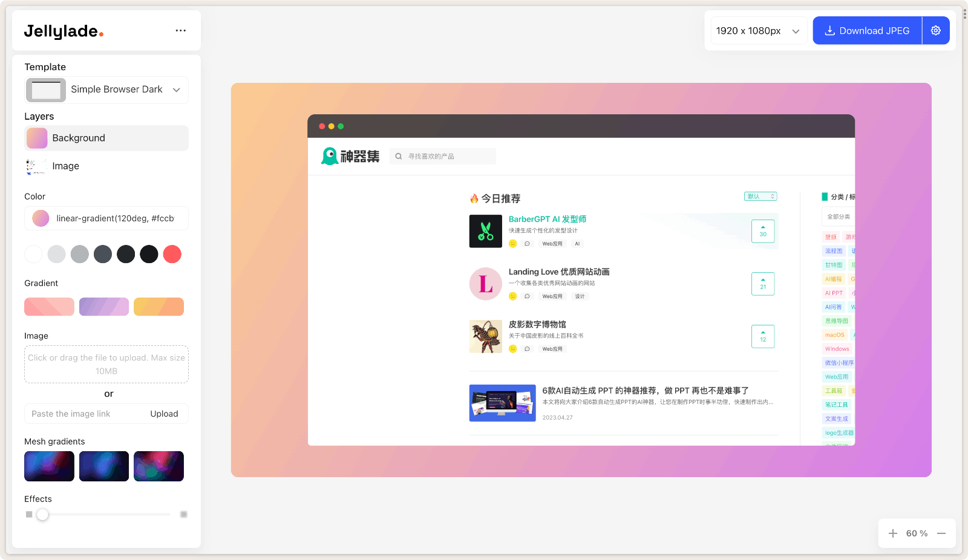Open the Jellylade three-dot options menu

(180, 30)
